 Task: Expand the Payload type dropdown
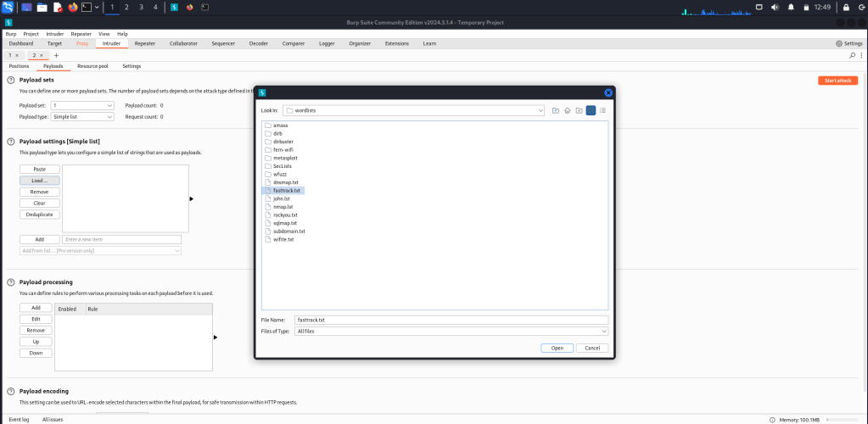coord(109,117)
